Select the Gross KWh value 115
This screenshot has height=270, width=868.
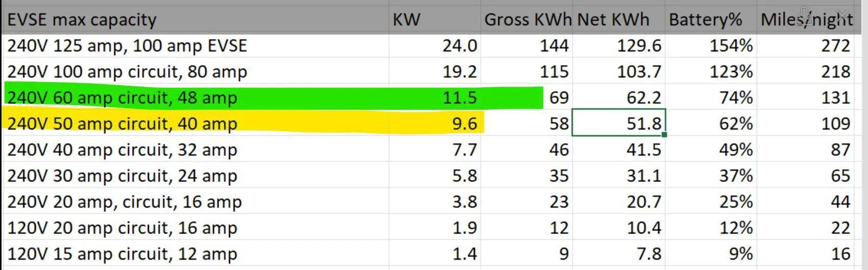pyautogui.click(x=554, y=72)
